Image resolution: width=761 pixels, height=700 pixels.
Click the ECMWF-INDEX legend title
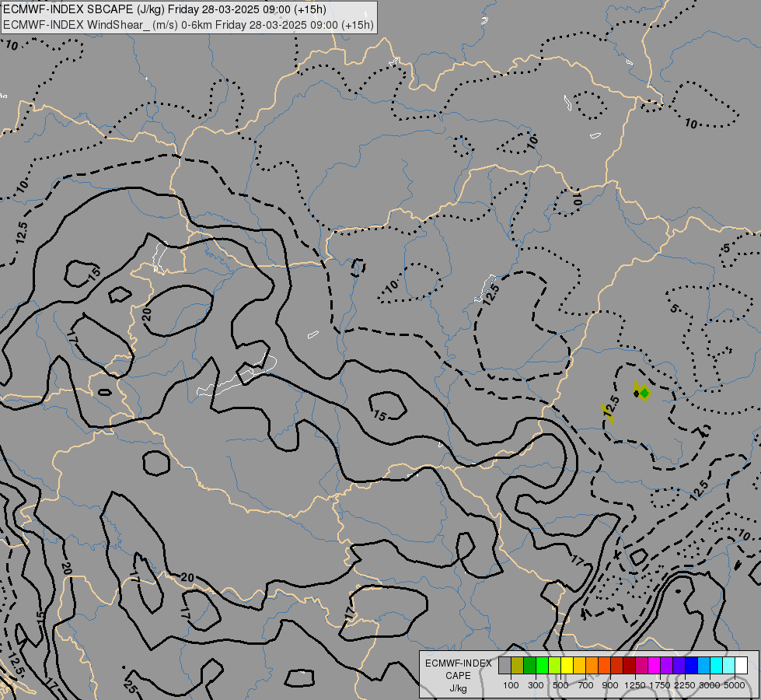click(x=458, y=663)
